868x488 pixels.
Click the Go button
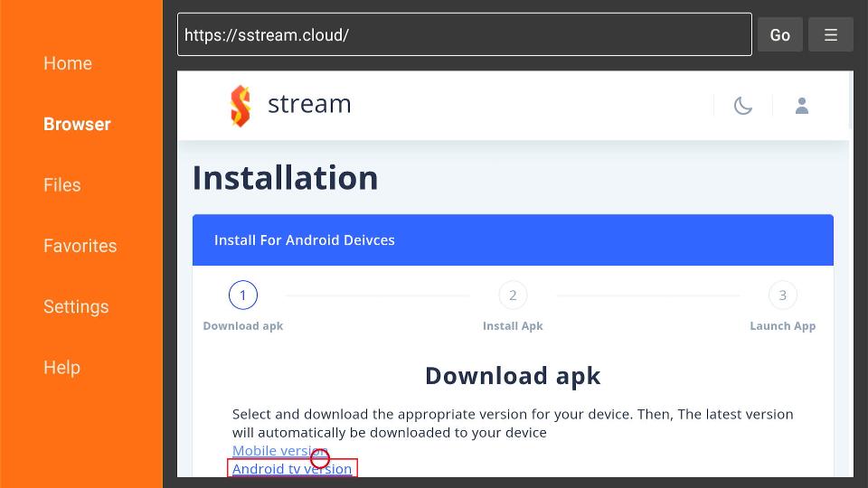tap(780, 35)
